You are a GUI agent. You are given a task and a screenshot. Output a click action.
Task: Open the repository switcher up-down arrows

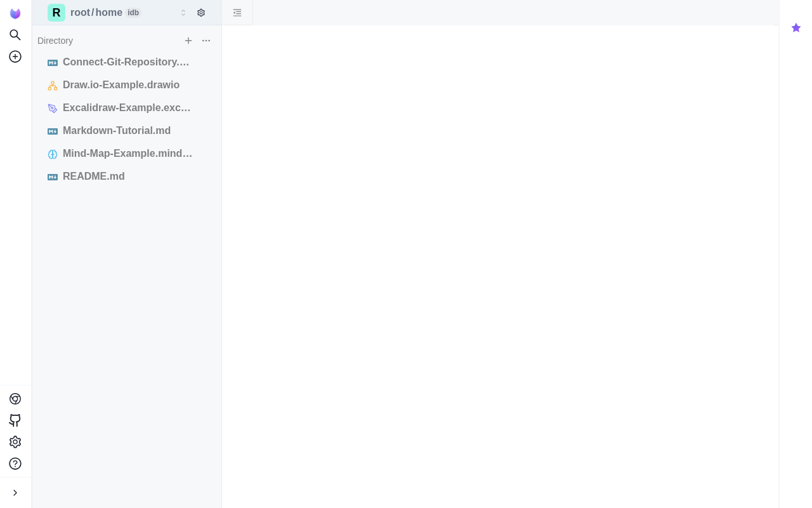point(183,13)
